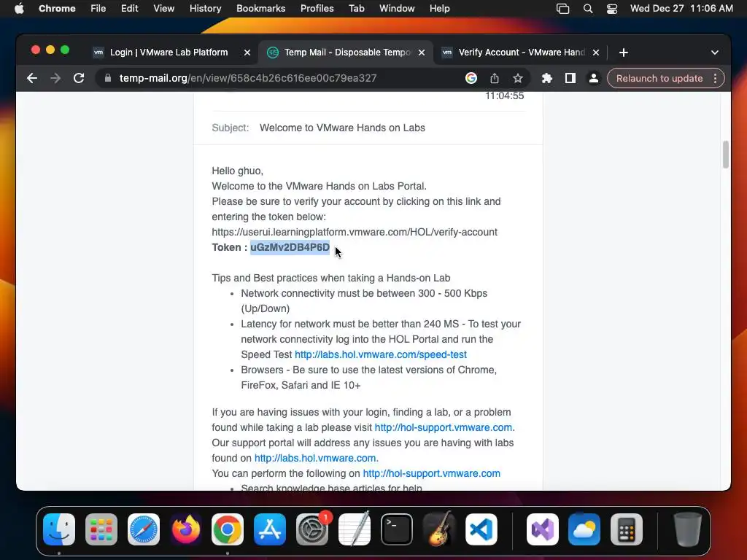Open the Profiles menu
This screenshot has height=560, width=747.
click(317, 9)
